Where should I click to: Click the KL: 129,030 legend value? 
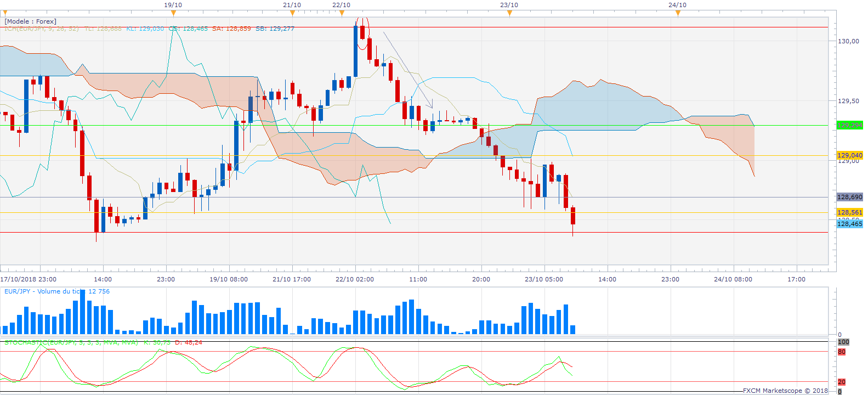point(145,29)
